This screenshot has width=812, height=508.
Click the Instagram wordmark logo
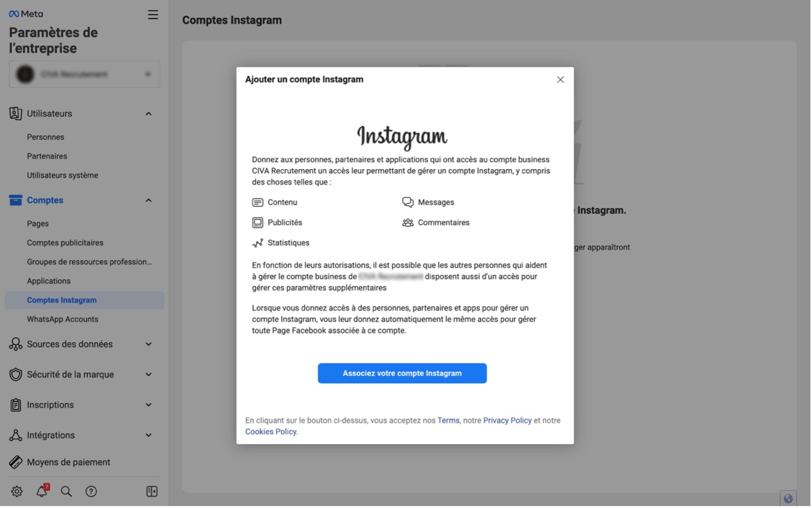pos(403,138)
